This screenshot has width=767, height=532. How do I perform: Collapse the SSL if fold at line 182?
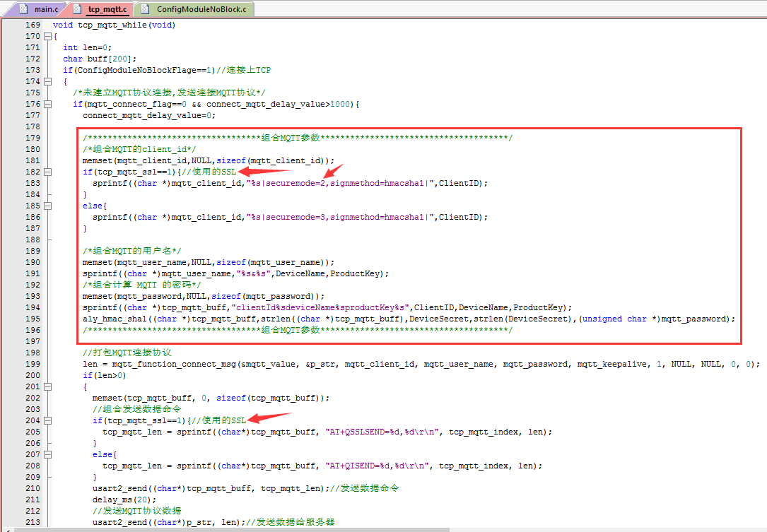pos(47,172)
